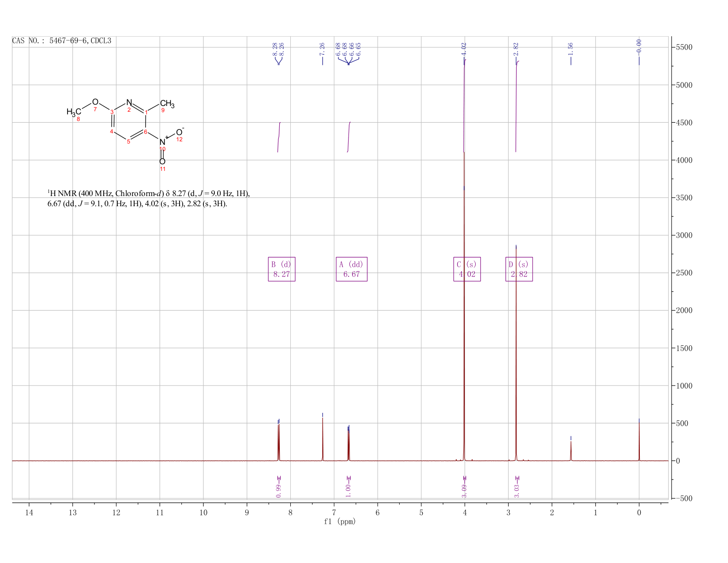The height and width of the screenshot is (563, 728).
Task: Click the 5500 intensity axis tick label
Action: point(683,47)
